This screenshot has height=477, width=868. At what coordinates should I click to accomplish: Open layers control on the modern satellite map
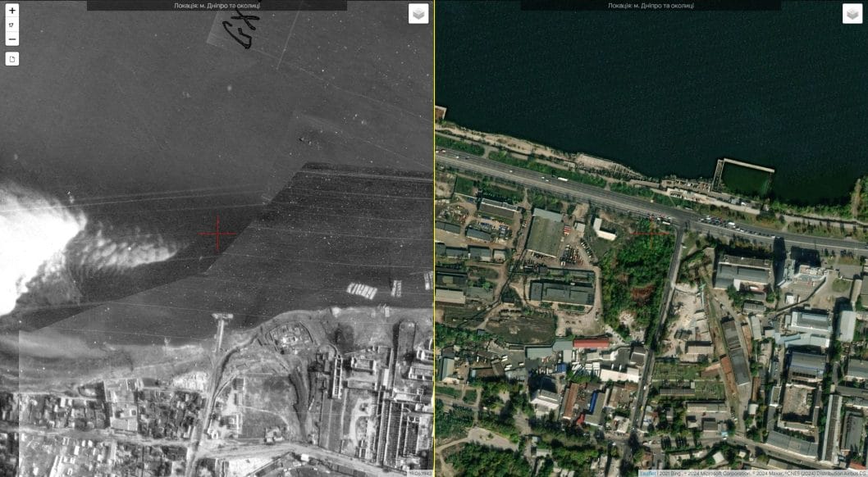click(852, 14)
